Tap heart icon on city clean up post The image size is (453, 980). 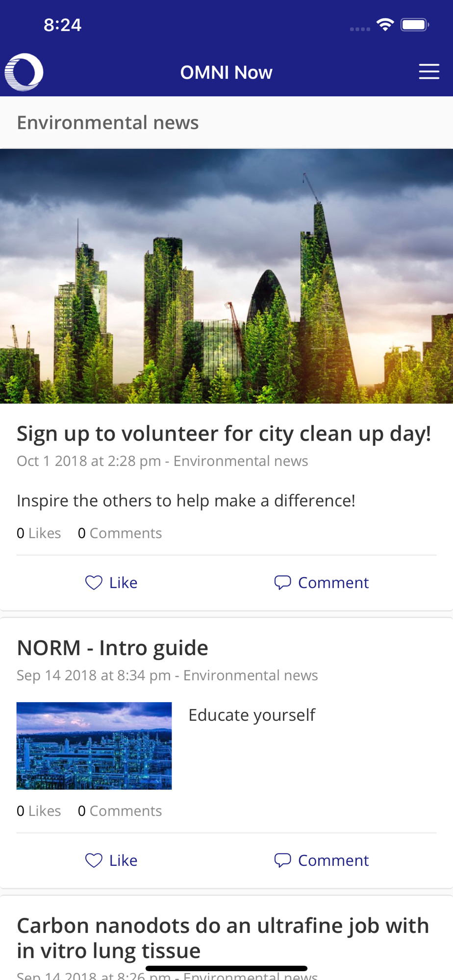[x=94, y=583]
